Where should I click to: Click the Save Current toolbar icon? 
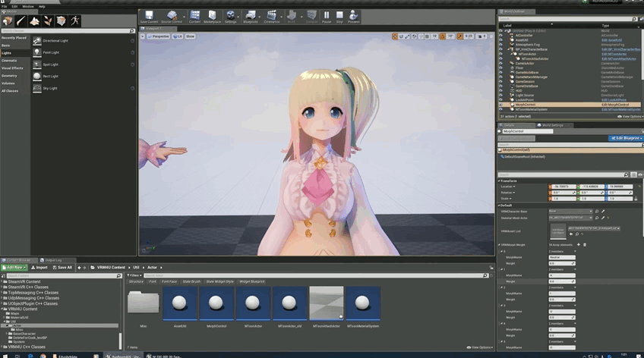coord(149,16)
